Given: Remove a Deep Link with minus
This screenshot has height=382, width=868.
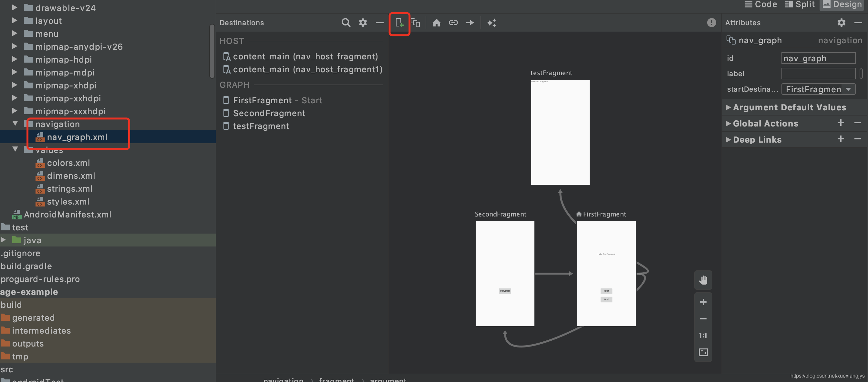Looking at the screenshot, I should [858, 139].
